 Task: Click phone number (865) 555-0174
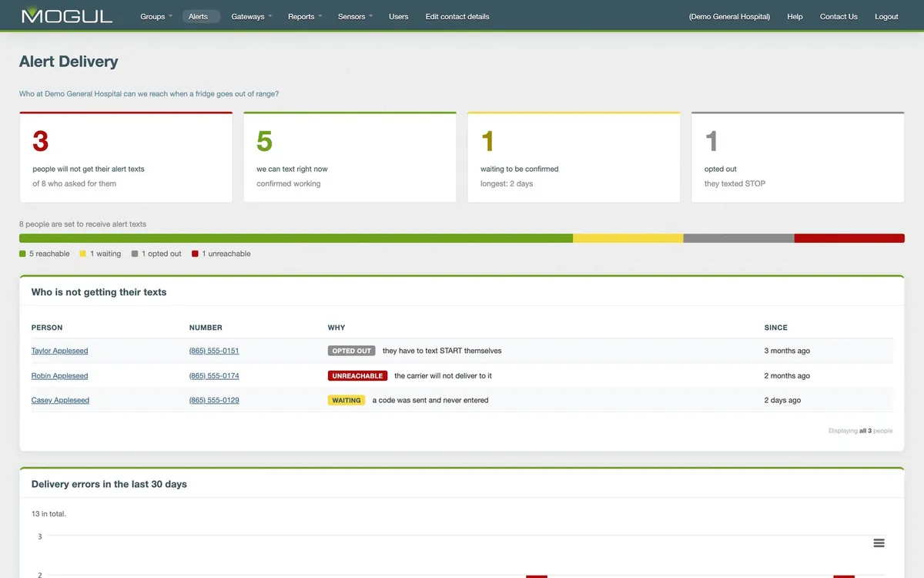pyautogui.click(x=214, y=376)
